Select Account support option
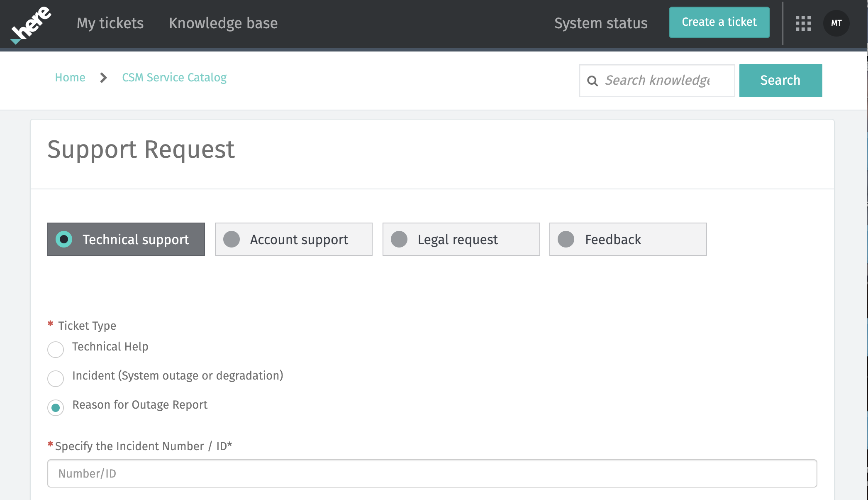The image size is (868, 500). point(294,239)
